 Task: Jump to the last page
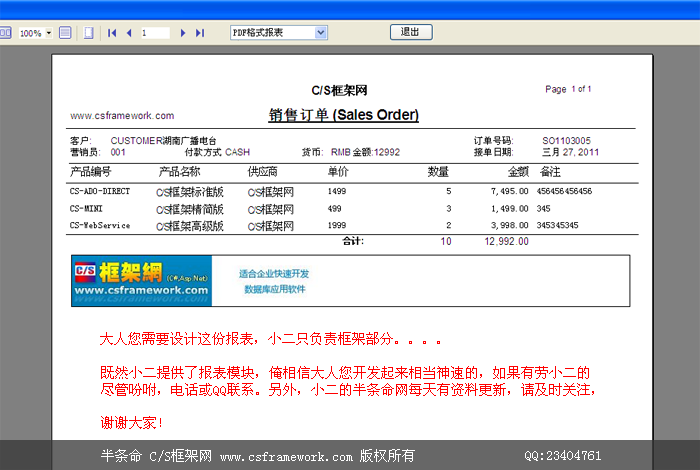200,33
